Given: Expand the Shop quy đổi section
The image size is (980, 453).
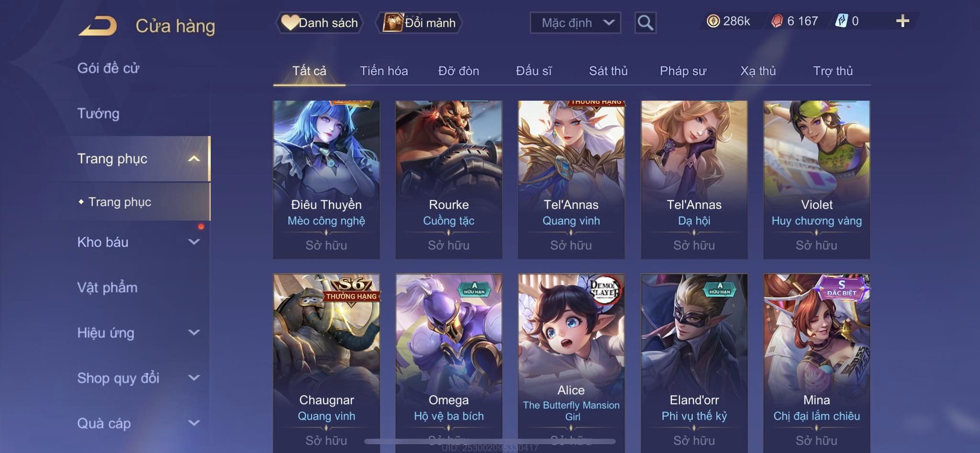Looking at the screenshot, I should (194, 378).
